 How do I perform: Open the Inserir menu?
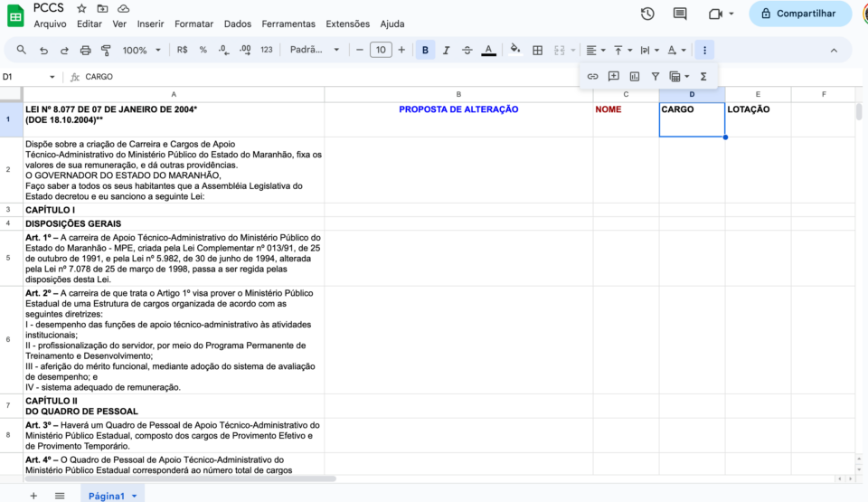(x=150, y=24)
